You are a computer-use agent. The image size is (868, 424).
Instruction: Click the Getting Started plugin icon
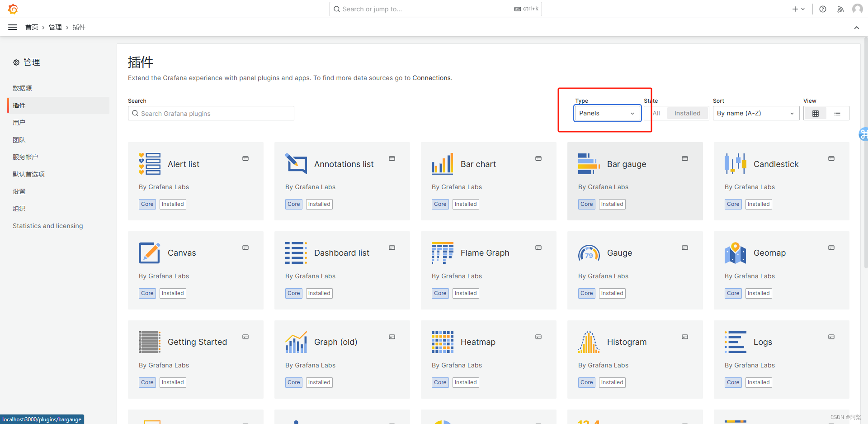[x=150, y=342]
